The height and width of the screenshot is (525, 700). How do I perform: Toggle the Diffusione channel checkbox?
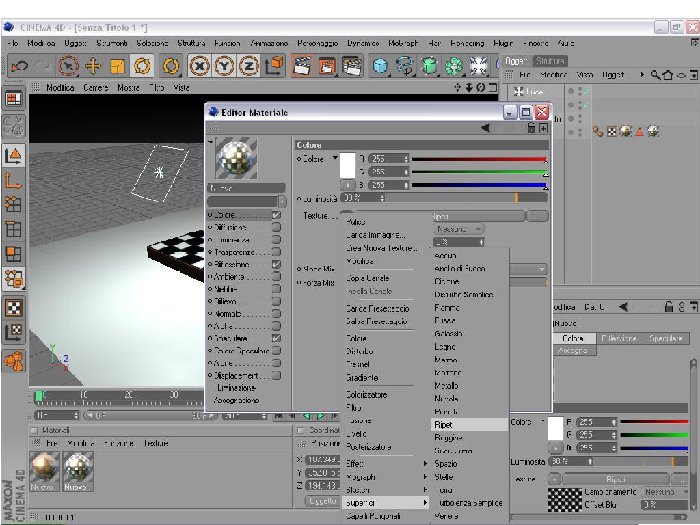276,227
